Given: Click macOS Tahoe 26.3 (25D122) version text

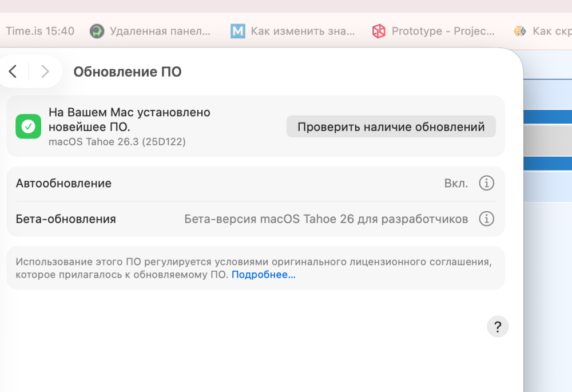Looking at the screenshot, I should (117, 141).
